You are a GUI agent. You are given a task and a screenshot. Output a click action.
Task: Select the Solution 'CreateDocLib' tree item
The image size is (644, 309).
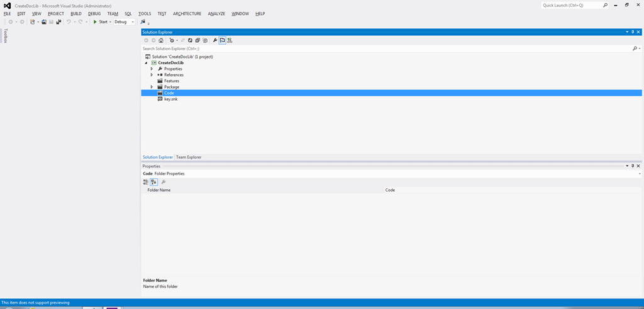(182, 57)
